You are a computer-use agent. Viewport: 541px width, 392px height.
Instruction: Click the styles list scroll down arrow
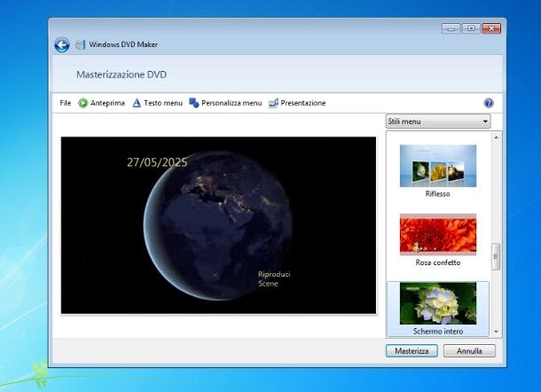[x=496, y=332]
